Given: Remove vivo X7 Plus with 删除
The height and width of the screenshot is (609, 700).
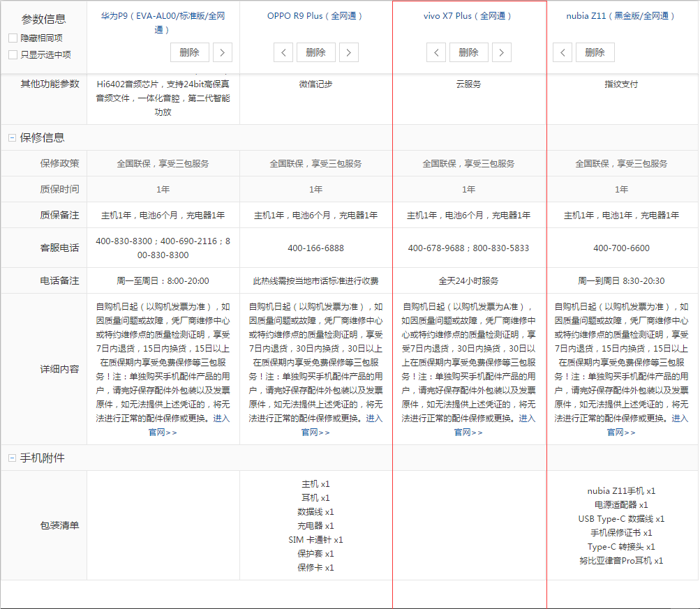Looking at the screenshot, I should tap(469, 52).
